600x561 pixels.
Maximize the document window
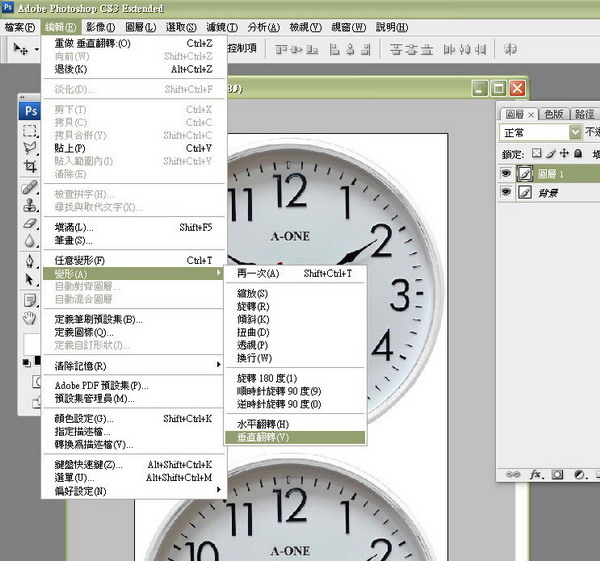pos(498,89)
